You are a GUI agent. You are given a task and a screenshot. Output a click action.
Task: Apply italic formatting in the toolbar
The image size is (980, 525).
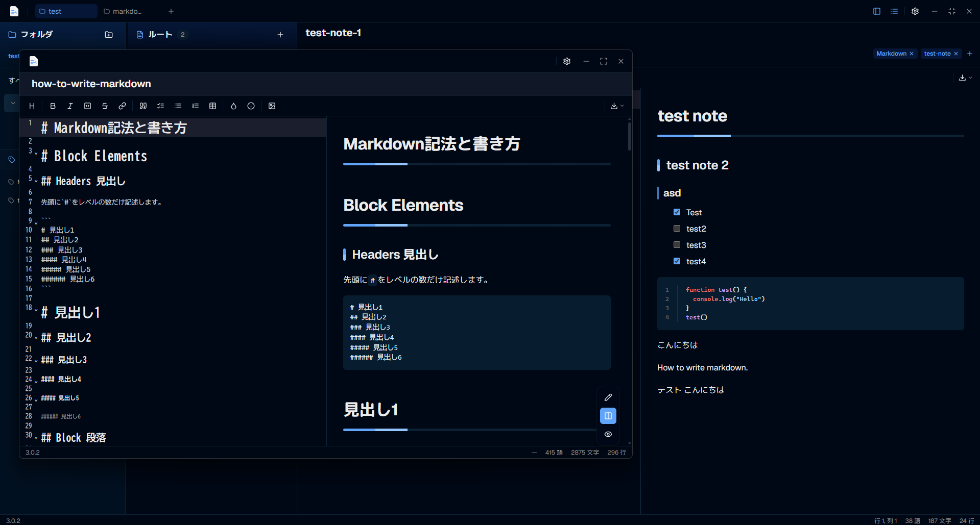click(70, 106)
